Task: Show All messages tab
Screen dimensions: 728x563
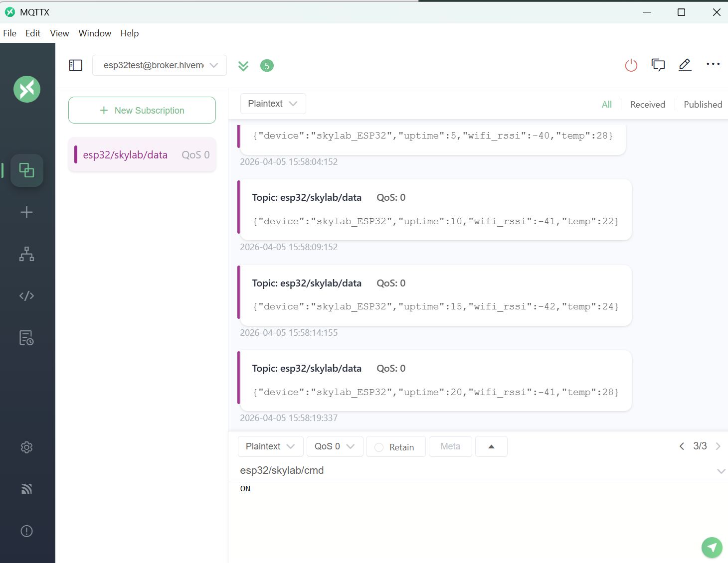Action: tap(607, 105)
